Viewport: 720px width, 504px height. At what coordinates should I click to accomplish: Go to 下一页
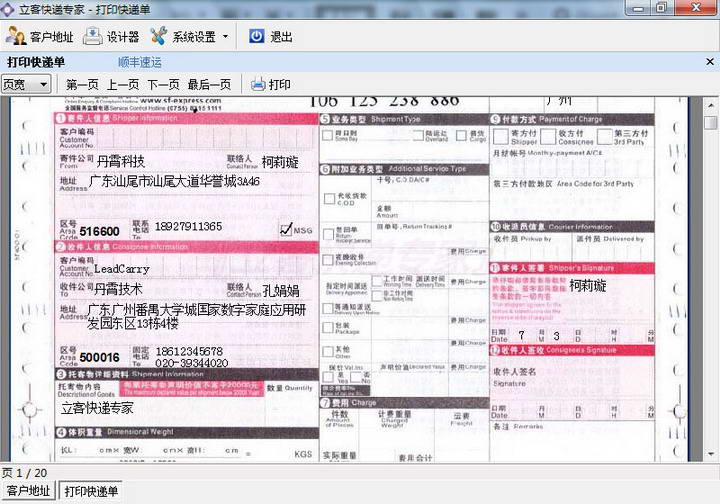163,84
